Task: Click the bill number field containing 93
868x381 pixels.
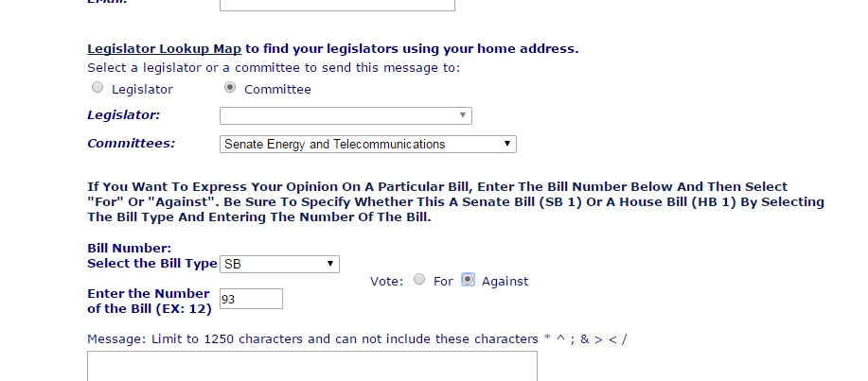Action: [251, 299]
